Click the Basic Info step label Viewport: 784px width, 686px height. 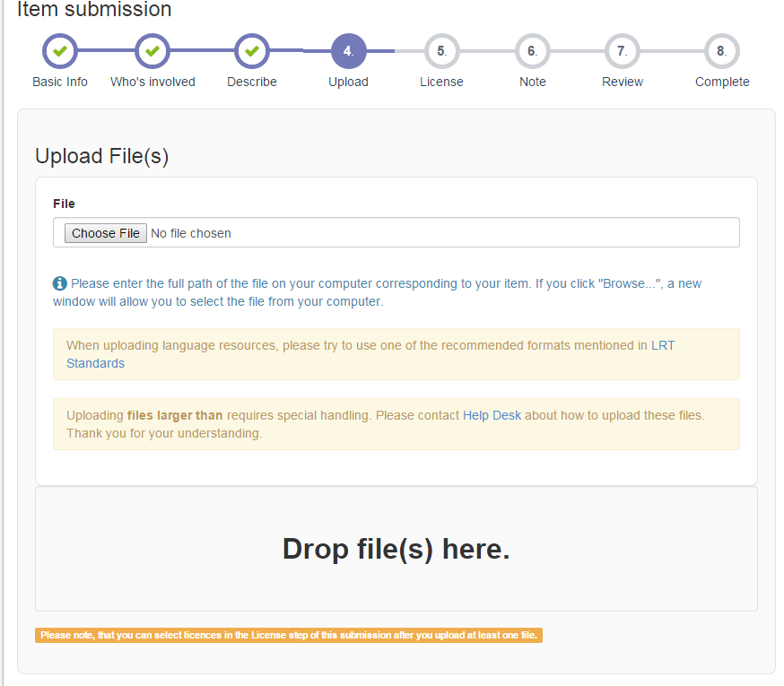coord(60,82)
